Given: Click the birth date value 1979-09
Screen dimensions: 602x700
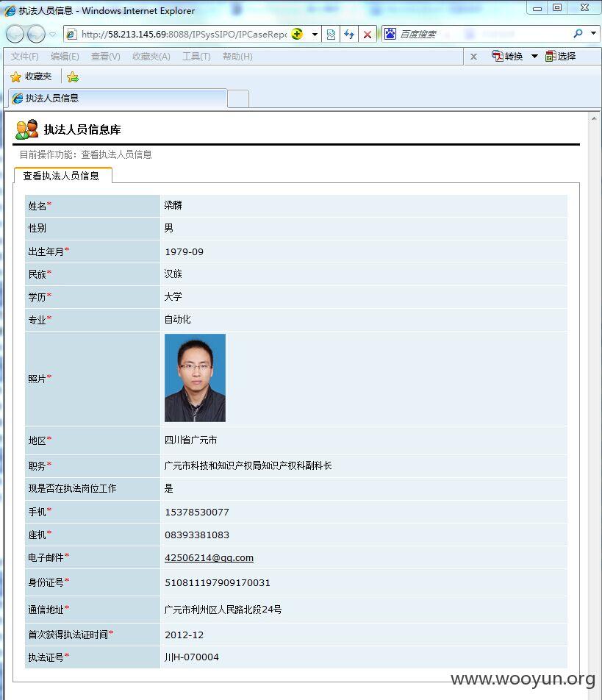Looking at the screenshot, I should click(184, 251).
